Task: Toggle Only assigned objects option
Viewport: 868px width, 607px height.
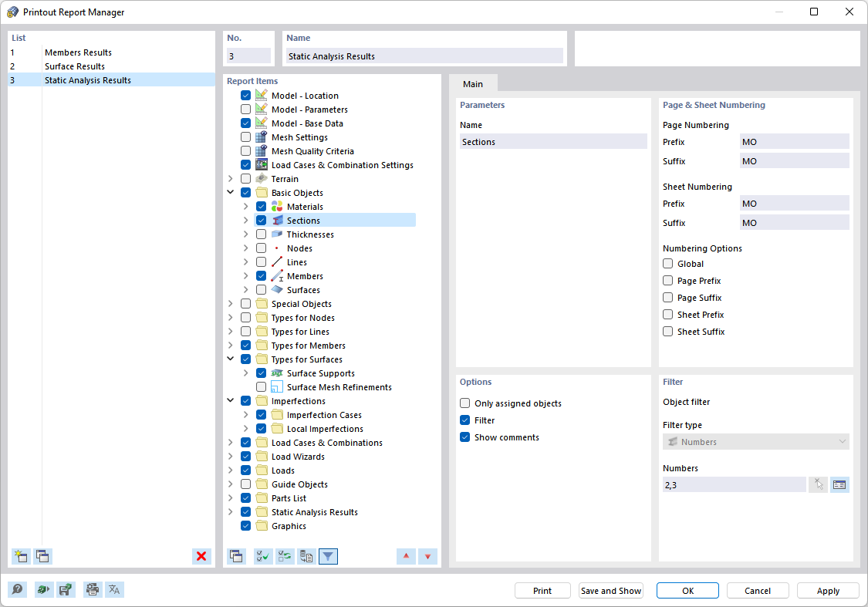Action: pyautogui.click(x=465, y=403)
